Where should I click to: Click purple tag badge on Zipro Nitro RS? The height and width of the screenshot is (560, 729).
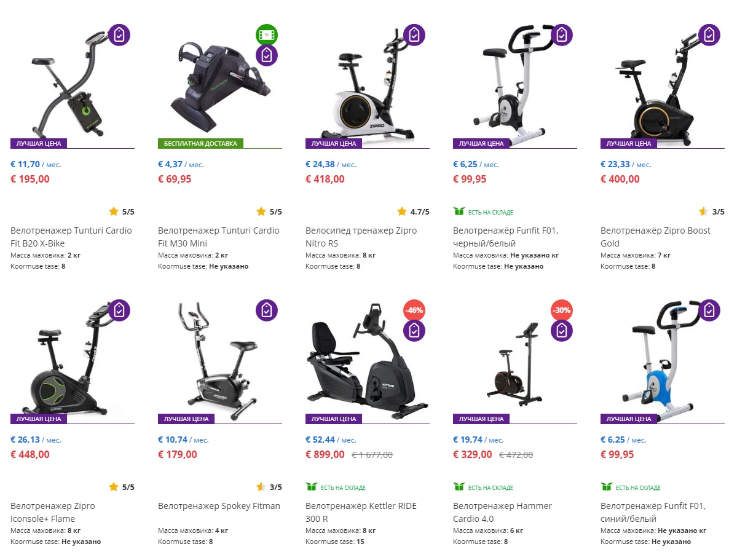(x=414, y=35)
